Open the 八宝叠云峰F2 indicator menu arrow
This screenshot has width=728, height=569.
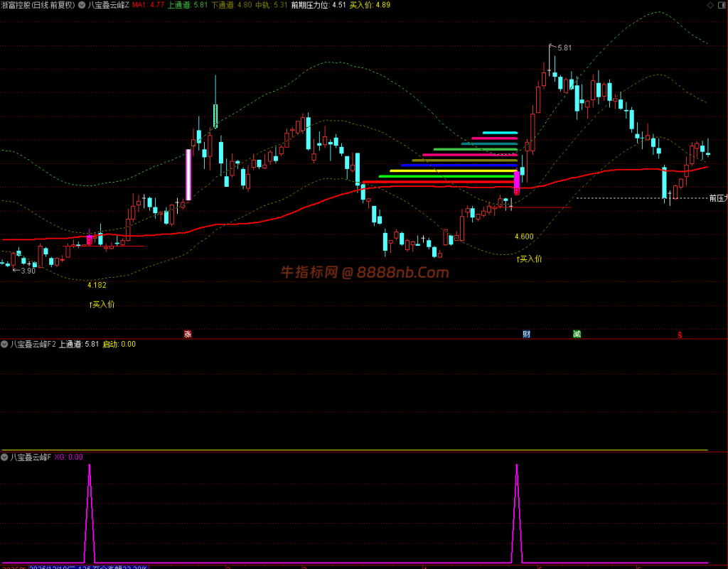[x=4, y=344]
